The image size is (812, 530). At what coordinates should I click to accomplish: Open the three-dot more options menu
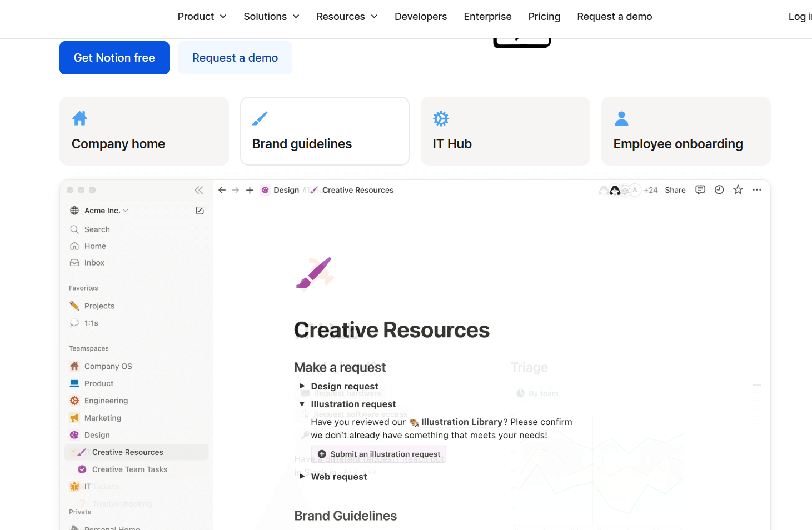click(x=757, y=190)
